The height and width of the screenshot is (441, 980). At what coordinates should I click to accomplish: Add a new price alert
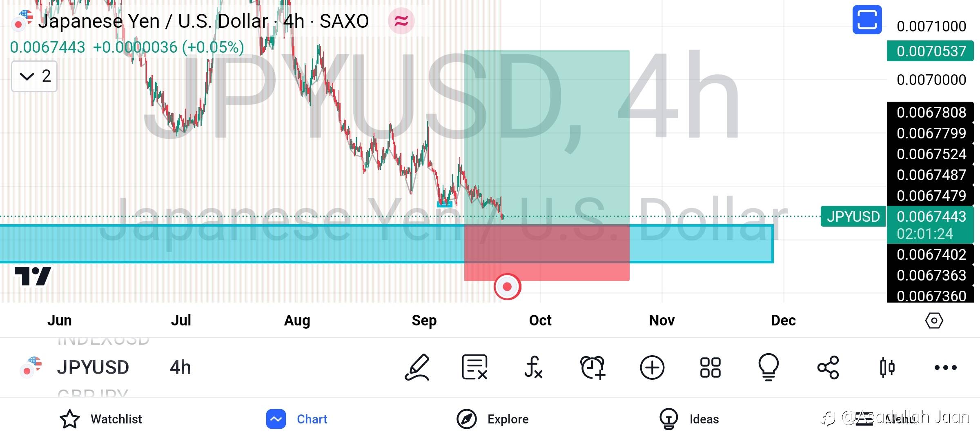[592, 367]
